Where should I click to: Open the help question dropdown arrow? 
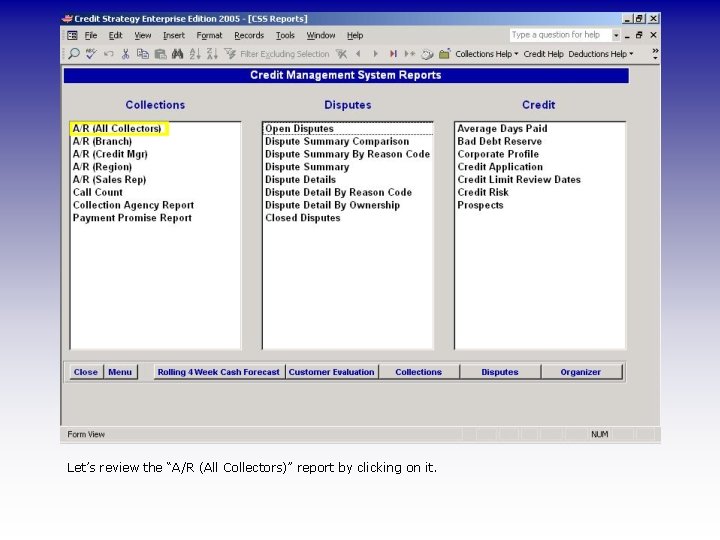click(616, 35)
